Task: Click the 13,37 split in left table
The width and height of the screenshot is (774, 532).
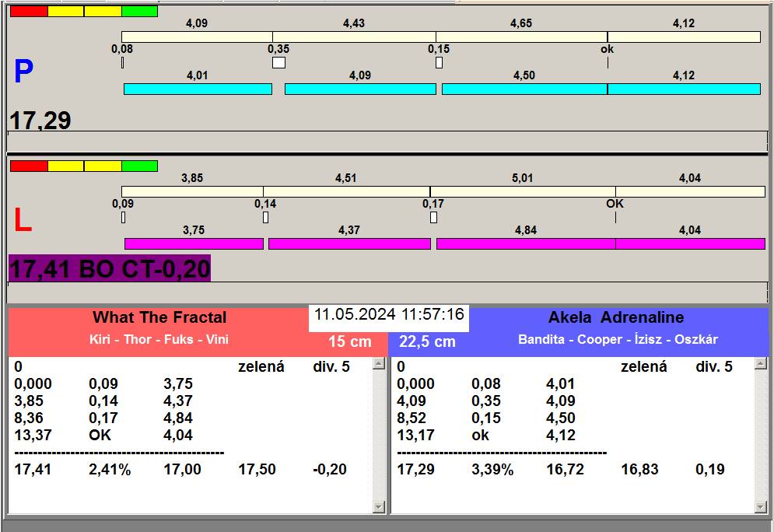Action: click(33, 436)
